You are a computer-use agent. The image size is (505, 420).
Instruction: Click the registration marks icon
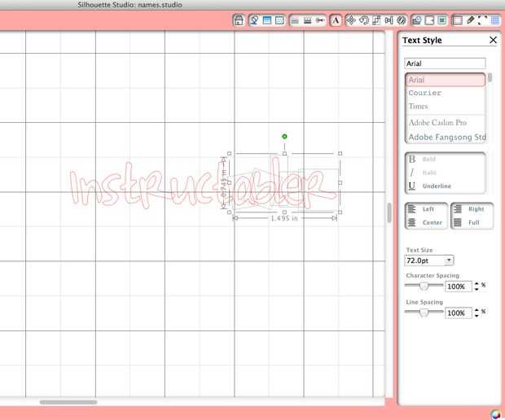point(482,20)
